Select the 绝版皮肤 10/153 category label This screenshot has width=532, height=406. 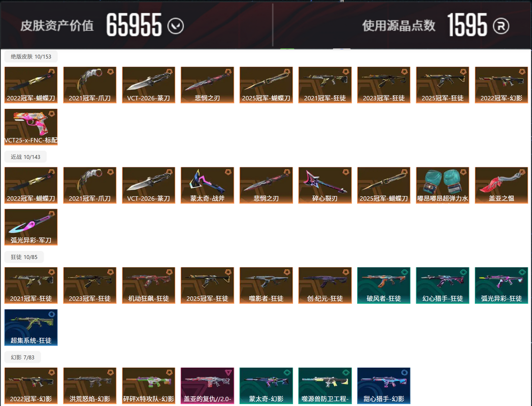coord(31,57)
